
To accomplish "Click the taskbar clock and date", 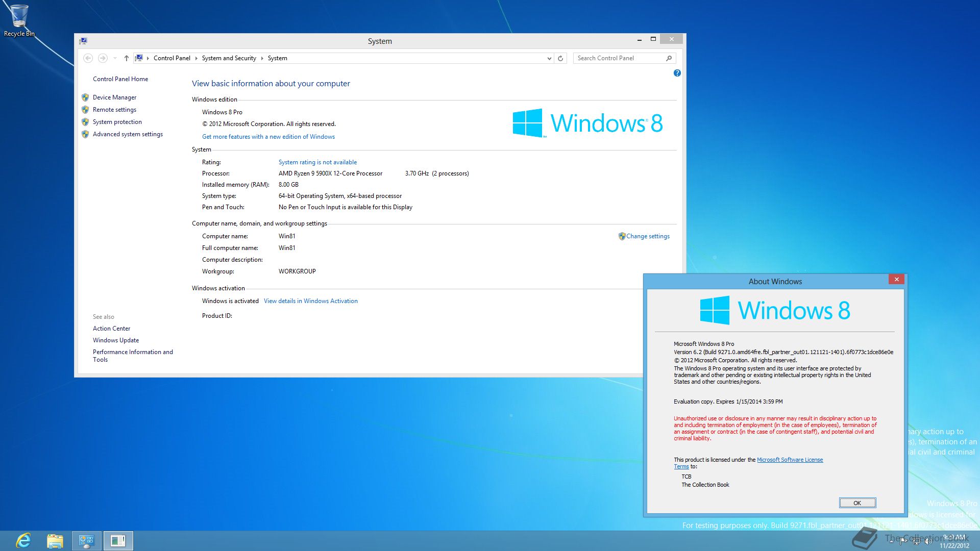I will [954, 541].
